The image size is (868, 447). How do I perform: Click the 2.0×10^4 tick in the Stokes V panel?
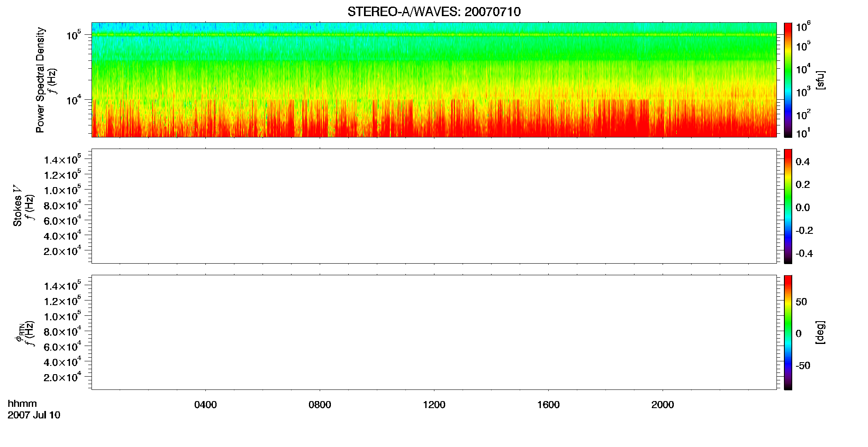pyautogui.click(x=63, y=250)
